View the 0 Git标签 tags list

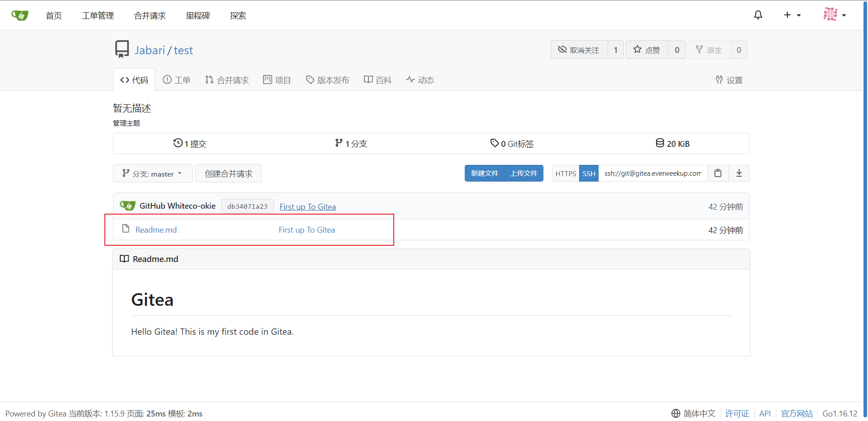click(x=512, y=144)
